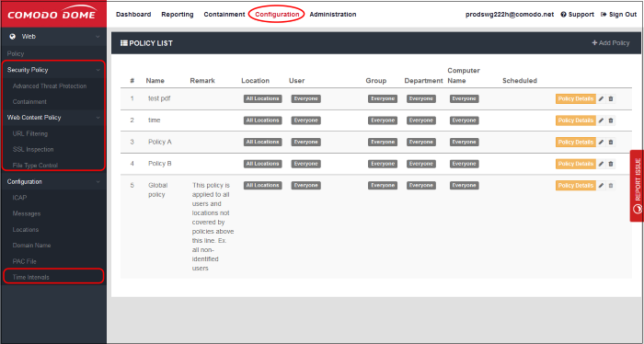The width and height of the screenshot is (644, 344).
Task: Click the Global policy remark text
Action: click(x=213, y=227)
